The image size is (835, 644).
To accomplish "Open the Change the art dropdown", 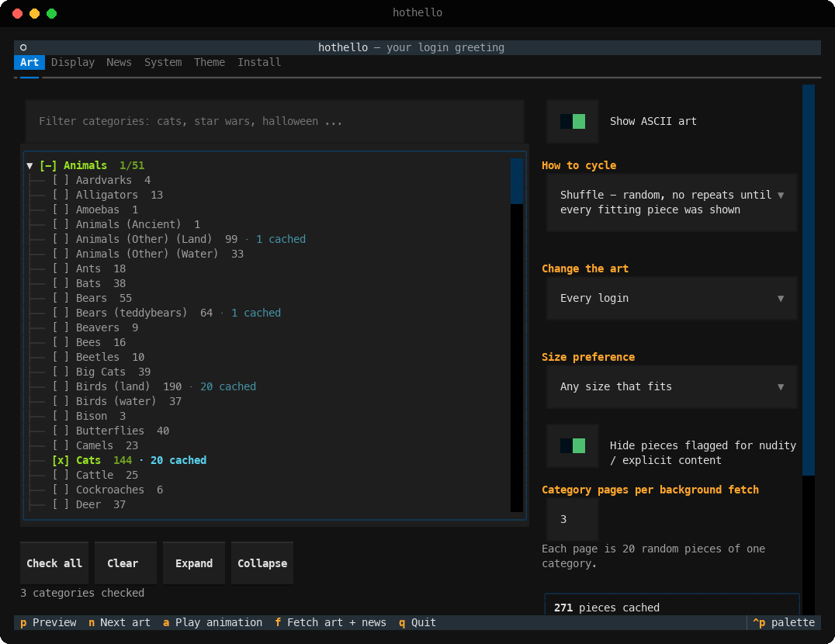I will pos(671,298).
